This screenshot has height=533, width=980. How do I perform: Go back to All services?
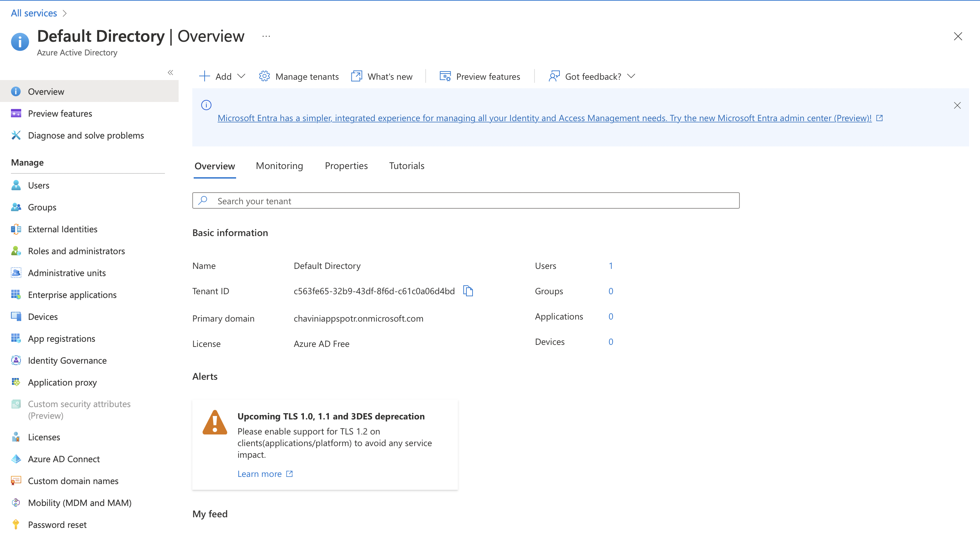click(34, 13)
